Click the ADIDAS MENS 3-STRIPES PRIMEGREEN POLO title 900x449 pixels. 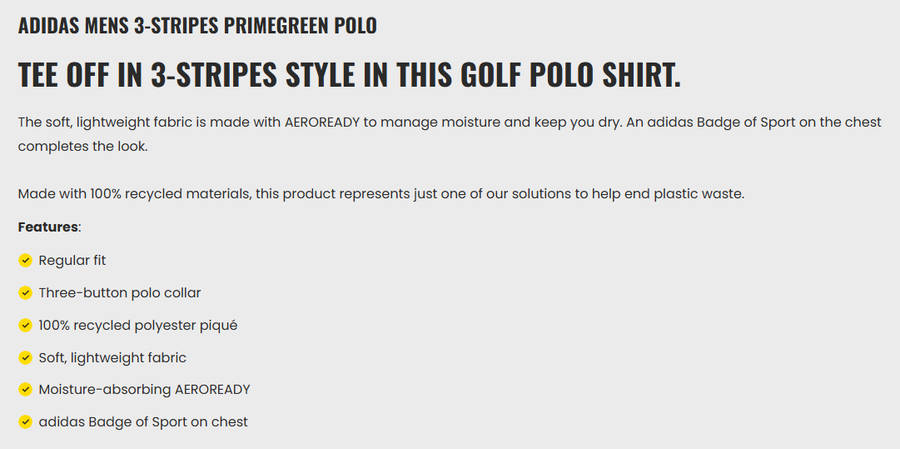(x=197, y=26)
